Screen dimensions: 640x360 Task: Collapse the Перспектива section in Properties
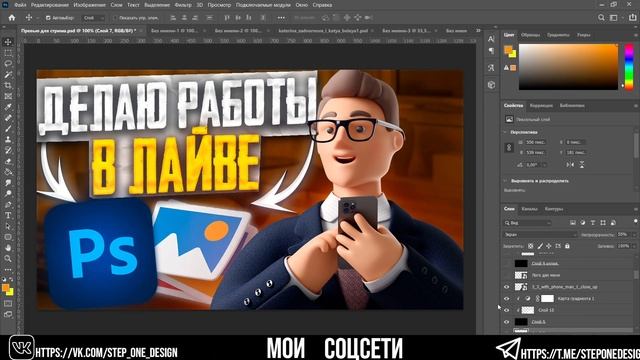(x=505, y=132)
